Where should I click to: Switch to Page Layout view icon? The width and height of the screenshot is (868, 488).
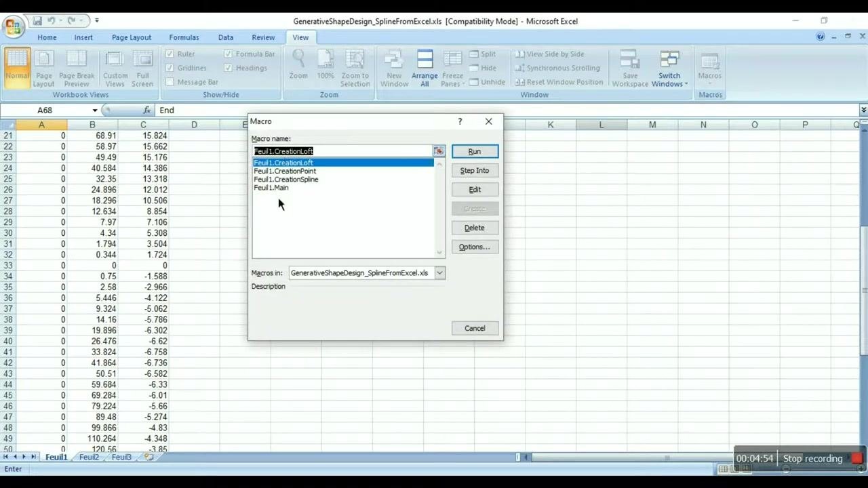click(x=43, y=68)
